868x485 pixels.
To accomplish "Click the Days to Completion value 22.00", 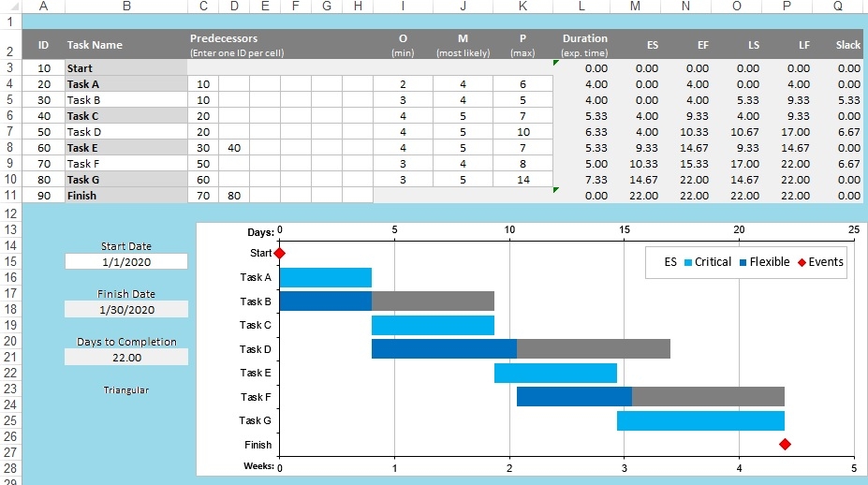I will [x=126, y=357].
